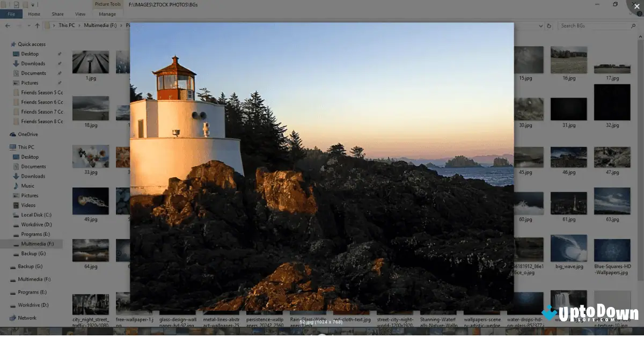The image size is (644, 337).
Task: Navigate up one folder level with the up arrow
Action: pos(38,25)
